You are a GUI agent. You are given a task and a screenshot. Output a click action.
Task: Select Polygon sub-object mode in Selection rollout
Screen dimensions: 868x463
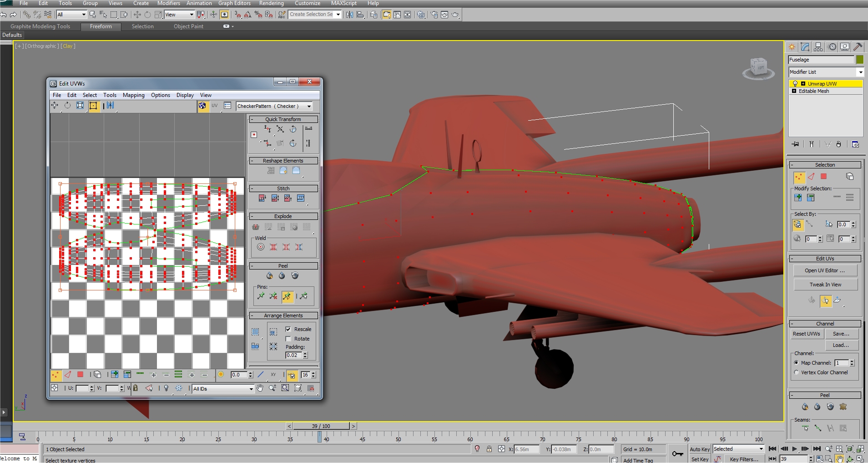[824, 177]
